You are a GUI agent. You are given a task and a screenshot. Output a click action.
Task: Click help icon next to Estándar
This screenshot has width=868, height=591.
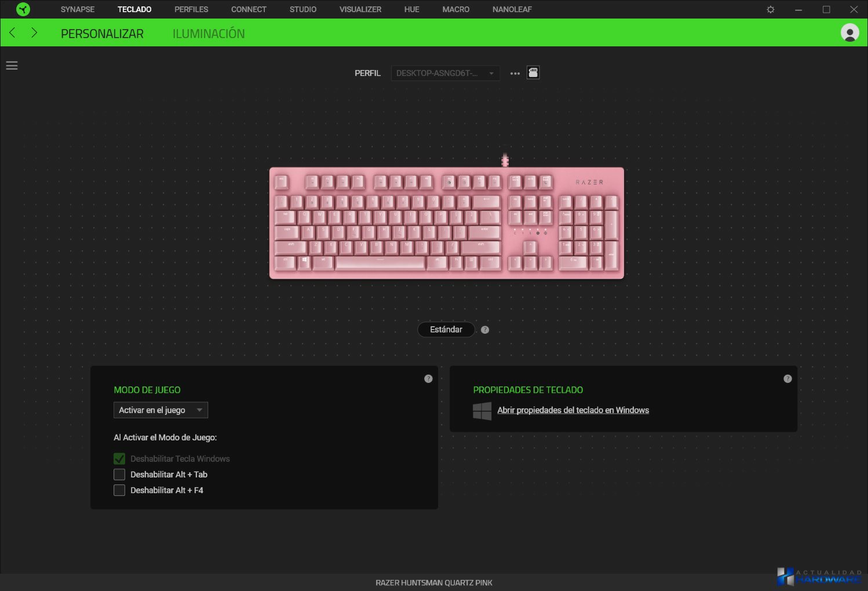coord(485,330)
